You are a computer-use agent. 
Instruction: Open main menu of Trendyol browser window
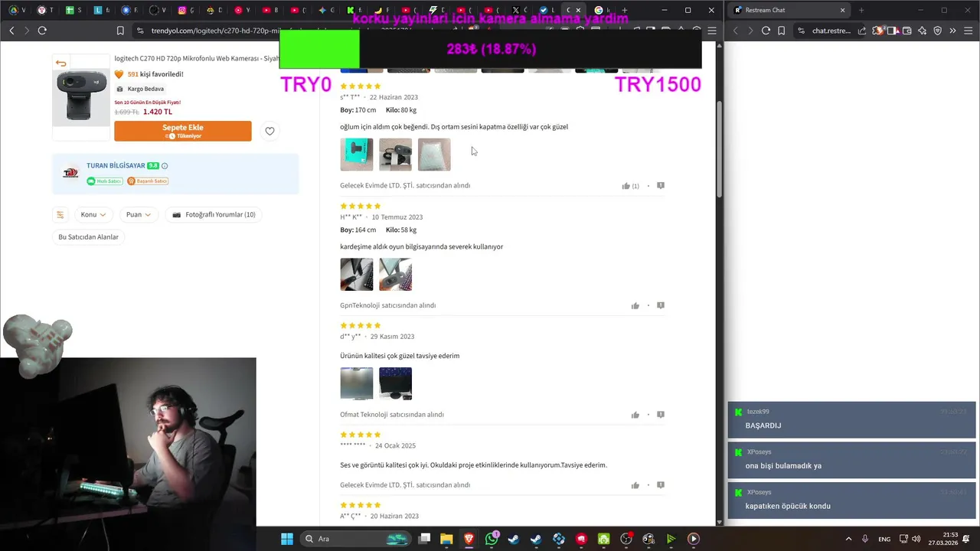(712, 31)
